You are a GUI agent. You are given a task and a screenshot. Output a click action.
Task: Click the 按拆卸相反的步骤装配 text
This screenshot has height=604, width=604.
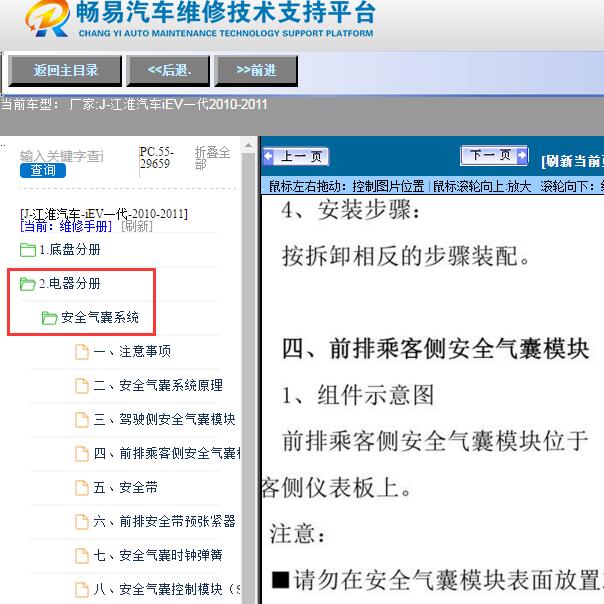tap(406, 256)
